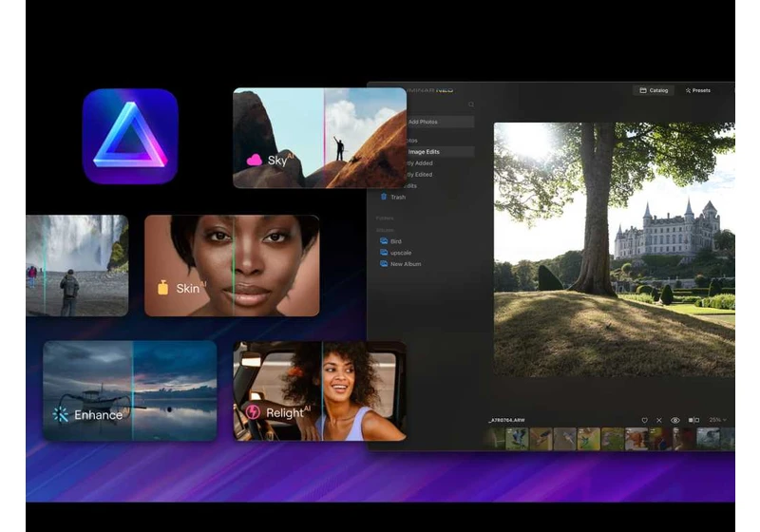Select the Single Image Edits sidebar row
The height and width of the screenshot is (532, 760).
pyautogui.click(x=440, y=152)
